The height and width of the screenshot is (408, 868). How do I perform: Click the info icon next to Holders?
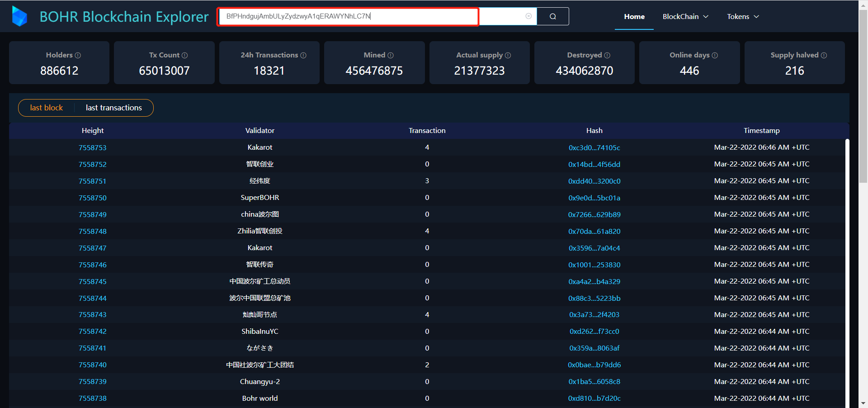(78, 55)
